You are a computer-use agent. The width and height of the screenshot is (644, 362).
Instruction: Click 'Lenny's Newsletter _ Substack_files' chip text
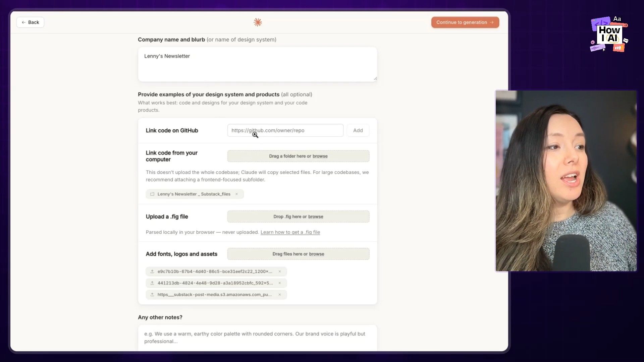click(194, 194)
